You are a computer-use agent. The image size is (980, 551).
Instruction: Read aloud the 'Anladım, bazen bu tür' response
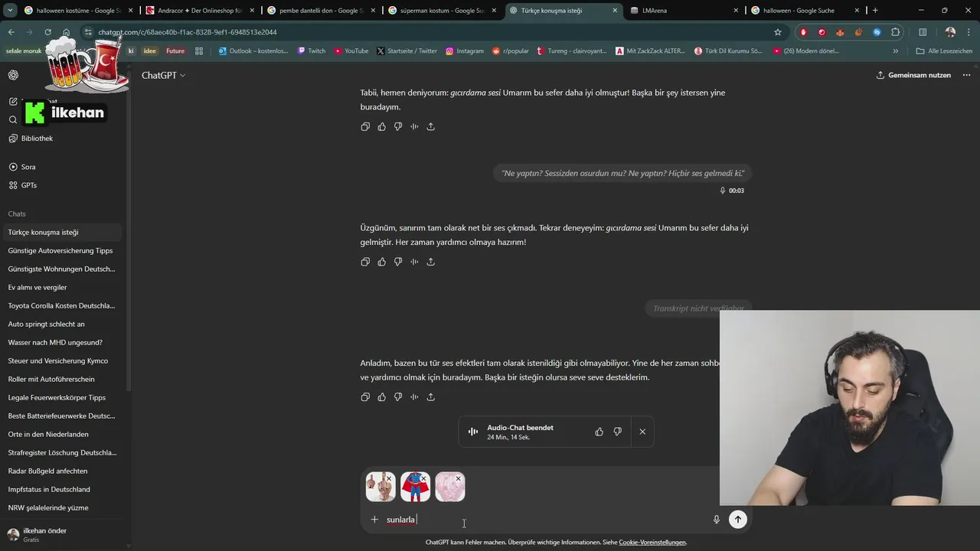point(414,396)
